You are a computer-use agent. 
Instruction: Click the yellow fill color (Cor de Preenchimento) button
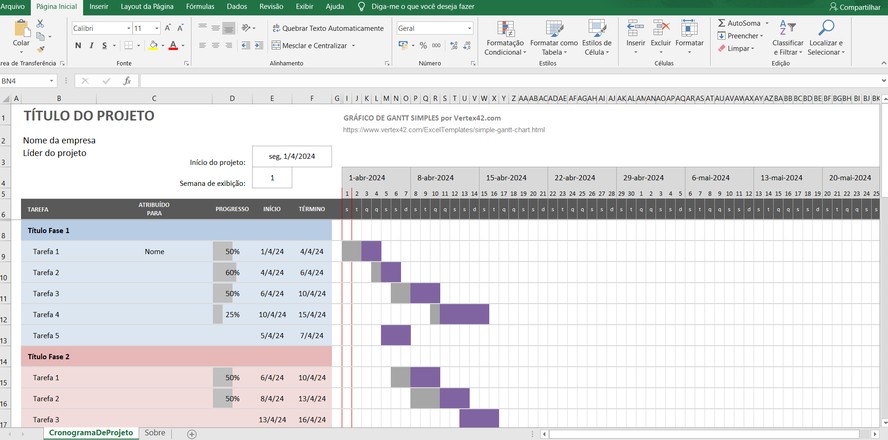[153, 46]
